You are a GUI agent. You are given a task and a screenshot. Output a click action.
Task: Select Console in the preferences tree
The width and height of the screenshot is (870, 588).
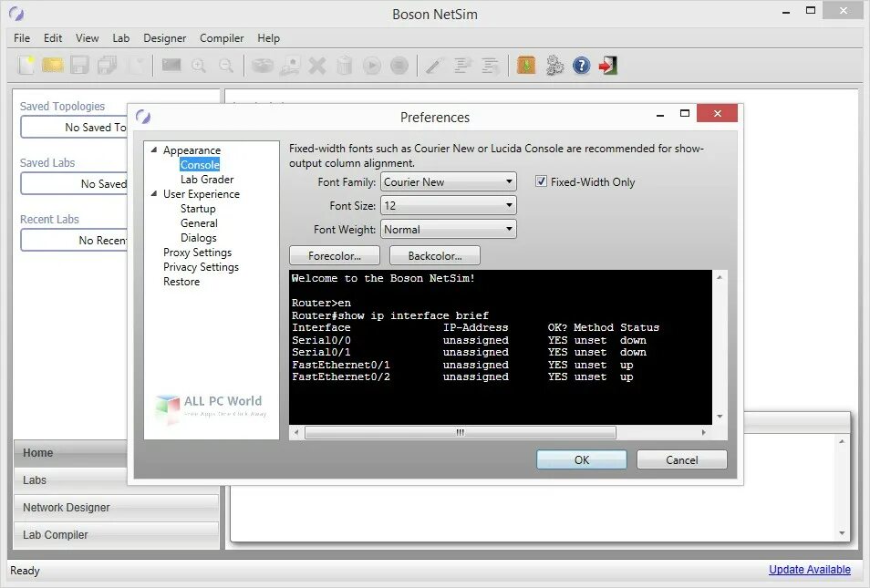click(200, 165)
